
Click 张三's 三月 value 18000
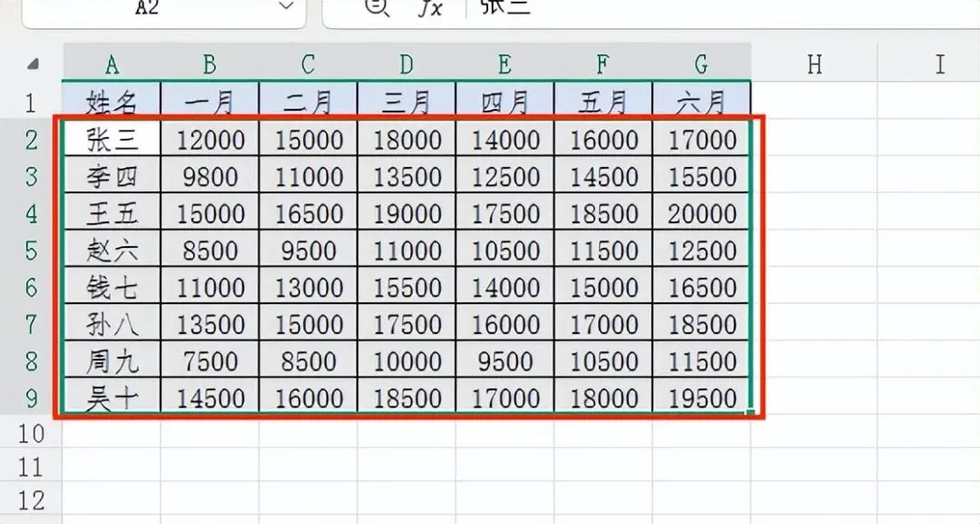pyautogui.click(x=407, y=138)
